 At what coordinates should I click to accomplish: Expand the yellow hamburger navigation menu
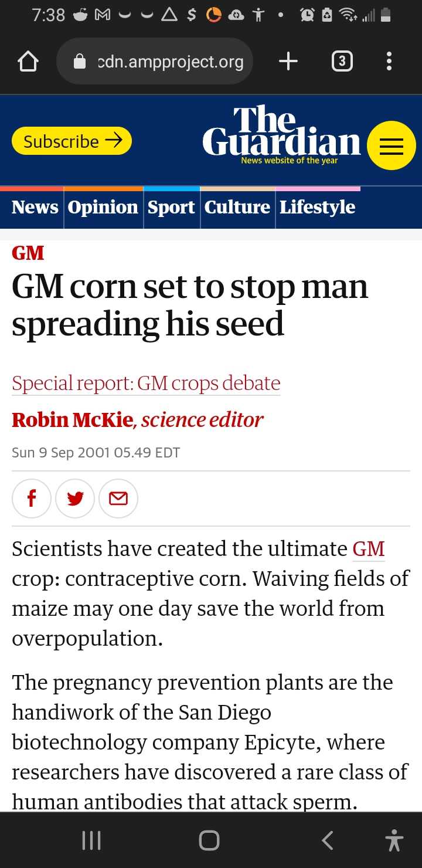tap(392, 145)
